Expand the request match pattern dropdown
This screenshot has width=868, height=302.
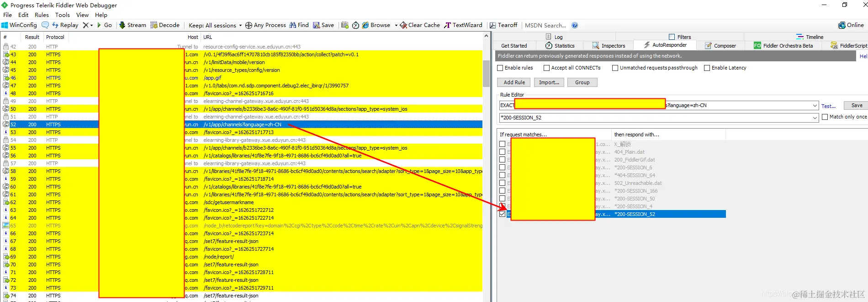coord(815,105)
